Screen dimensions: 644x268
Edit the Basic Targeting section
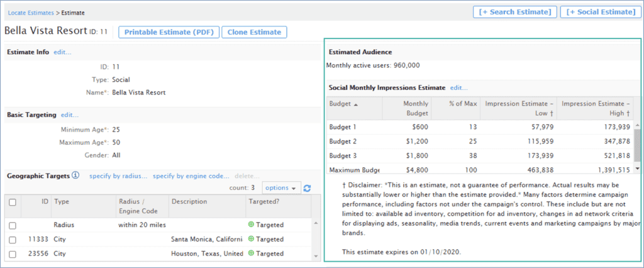click(70, 115)
